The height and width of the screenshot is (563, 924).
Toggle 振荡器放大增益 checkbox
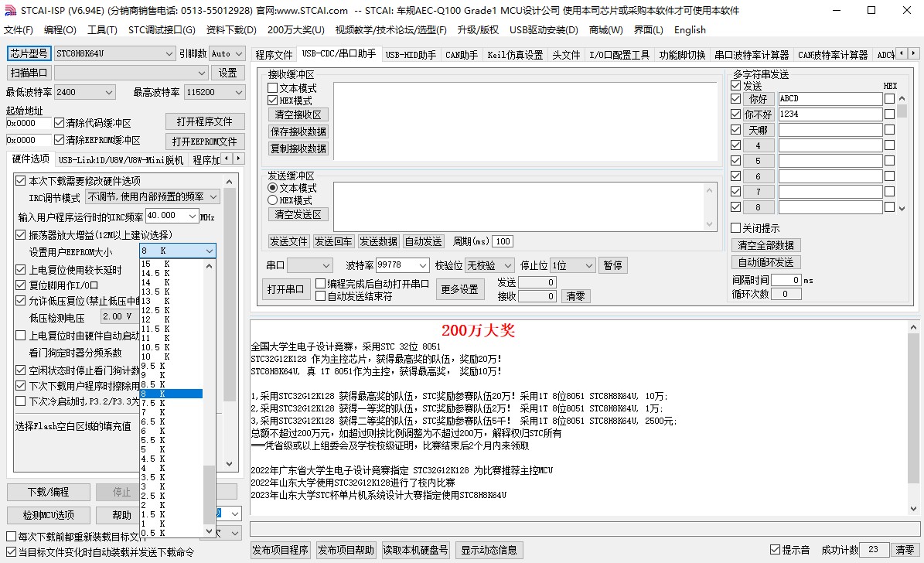tap(21, 234)
